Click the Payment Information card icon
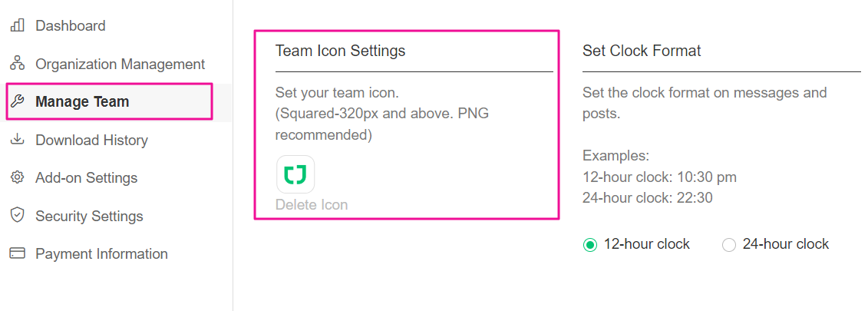The height and width of the screenshot is (311, 868). (x=17, y=253)
